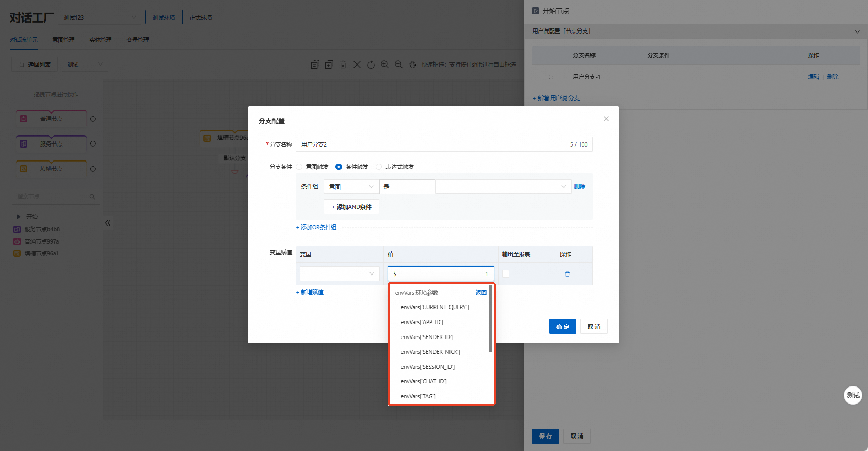Click the 普通节点 palette node icon
This screenshot has height=451, width=868.
[x=23, y=119]
